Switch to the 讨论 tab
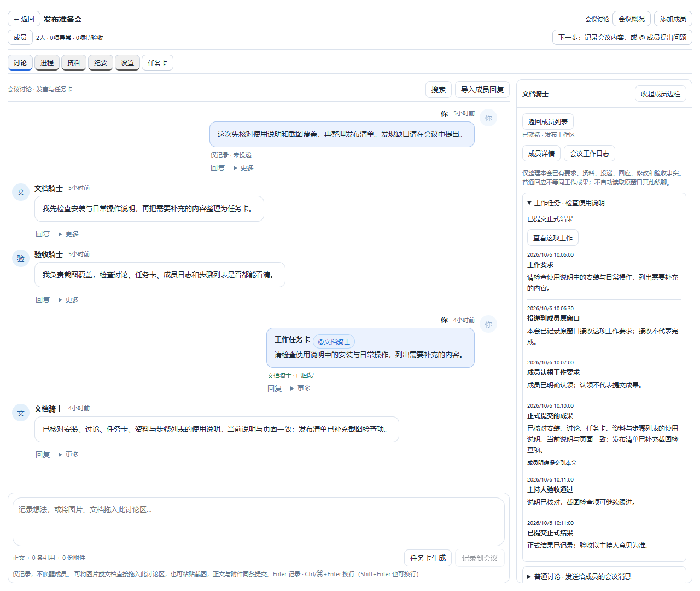Image resolution: width=700 pixels, height=591 pixels. point(20,63)
